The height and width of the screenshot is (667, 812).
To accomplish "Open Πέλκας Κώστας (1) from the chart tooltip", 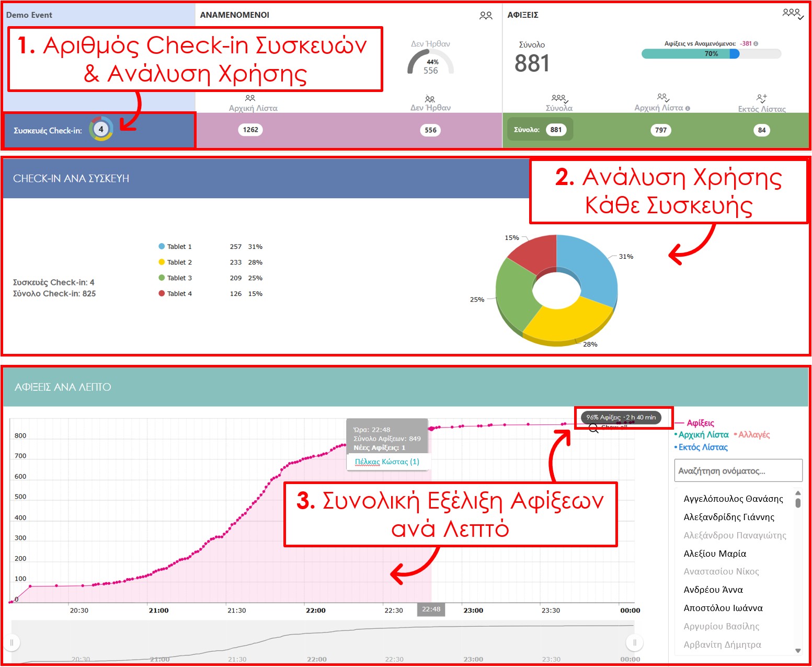I will 387,462.
